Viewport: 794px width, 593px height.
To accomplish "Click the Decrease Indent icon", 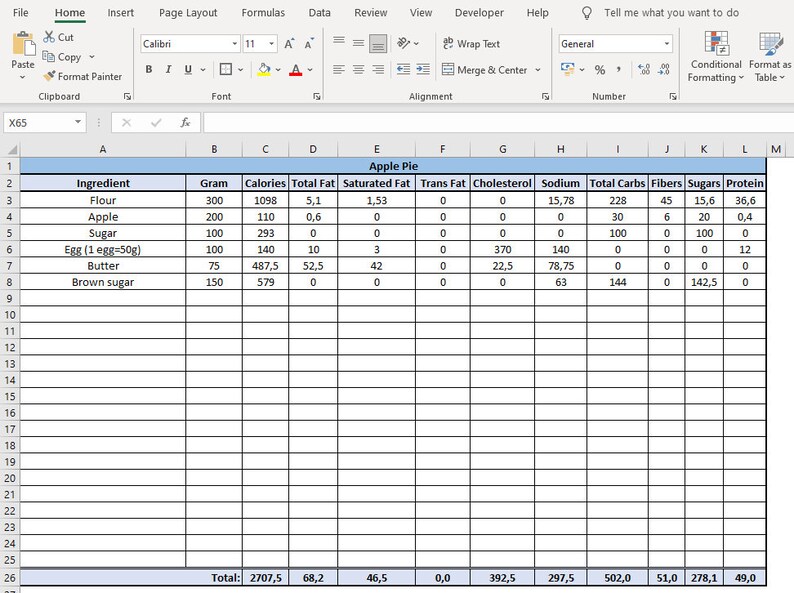I will pyautogui.click(x=404, y=69).
